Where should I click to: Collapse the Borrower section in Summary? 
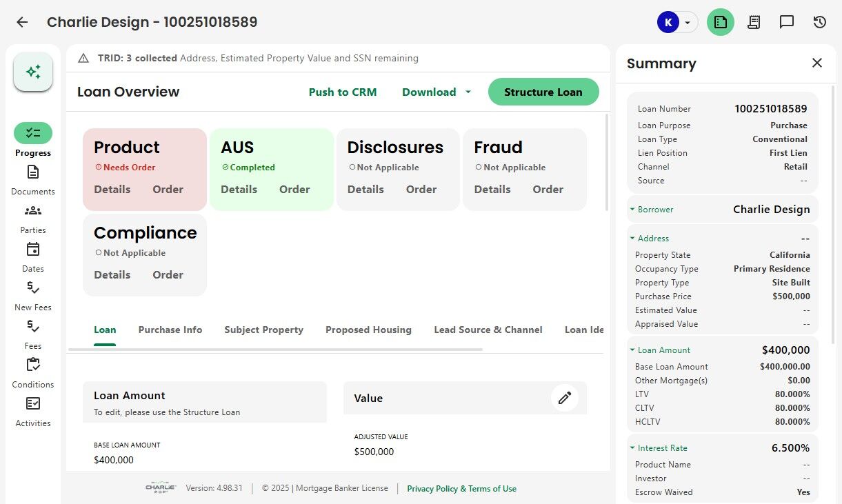click(632, 210)
